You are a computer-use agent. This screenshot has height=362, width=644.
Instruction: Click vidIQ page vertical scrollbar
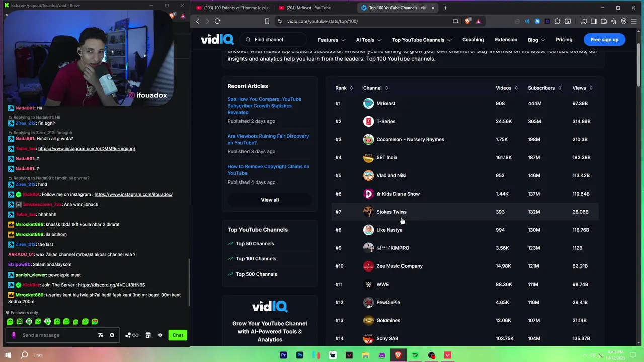(x=639, y=65)
